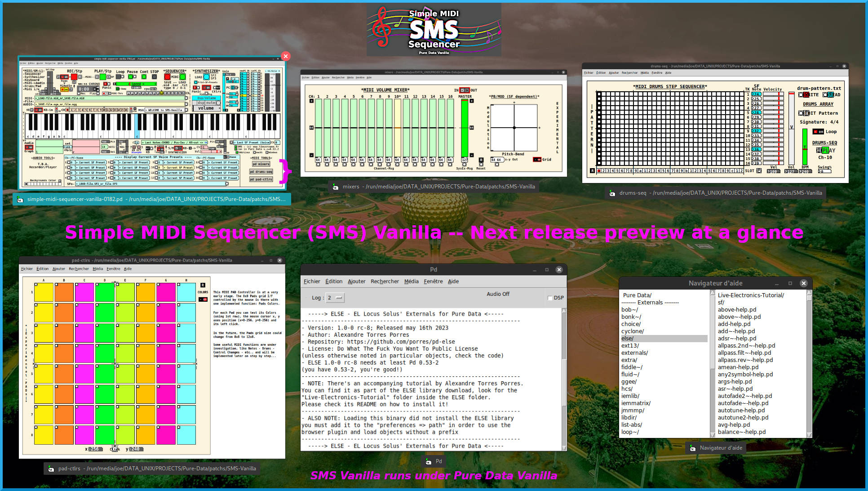The width and height of the screenshot is (868, 491).
Task: Toggle the Loop switch in main sequencer
Action: click(118, 76)
